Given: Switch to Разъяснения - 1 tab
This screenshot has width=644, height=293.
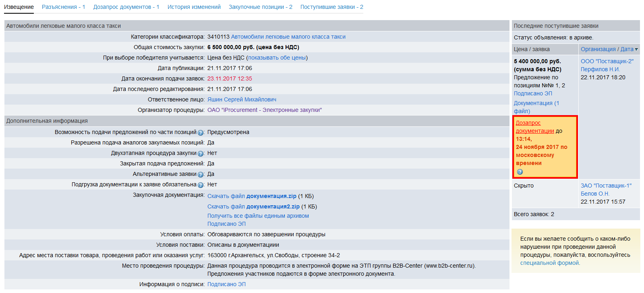Looking at the screenshot, I should (63, 7).
